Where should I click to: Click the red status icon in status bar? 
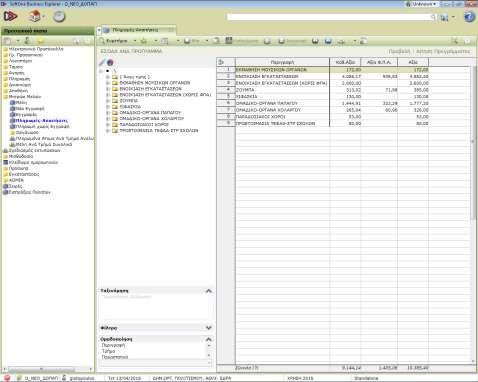pos(7,378)
